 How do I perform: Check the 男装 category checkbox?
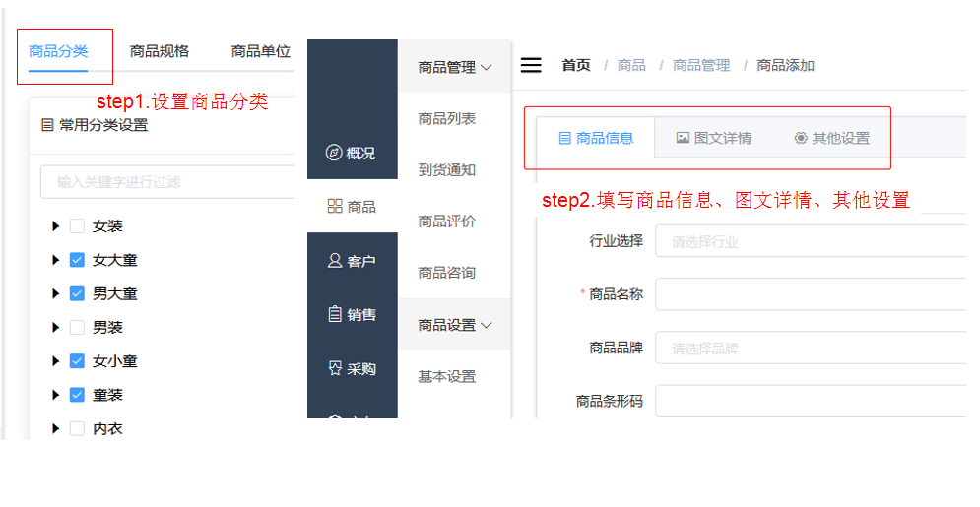[x=77, y=327]
